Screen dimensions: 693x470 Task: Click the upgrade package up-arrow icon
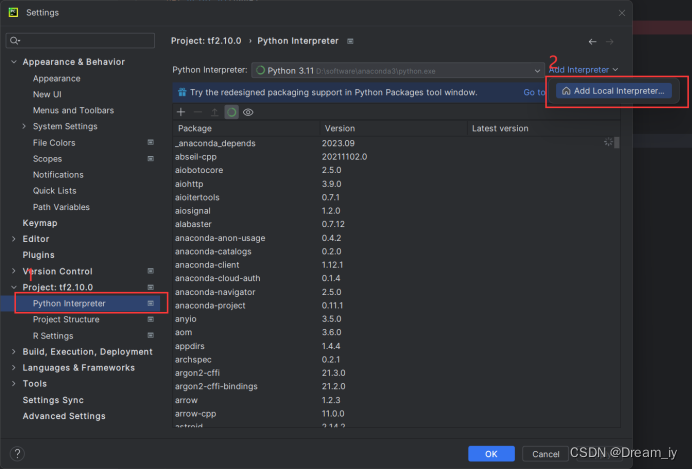tap(214, 112)
